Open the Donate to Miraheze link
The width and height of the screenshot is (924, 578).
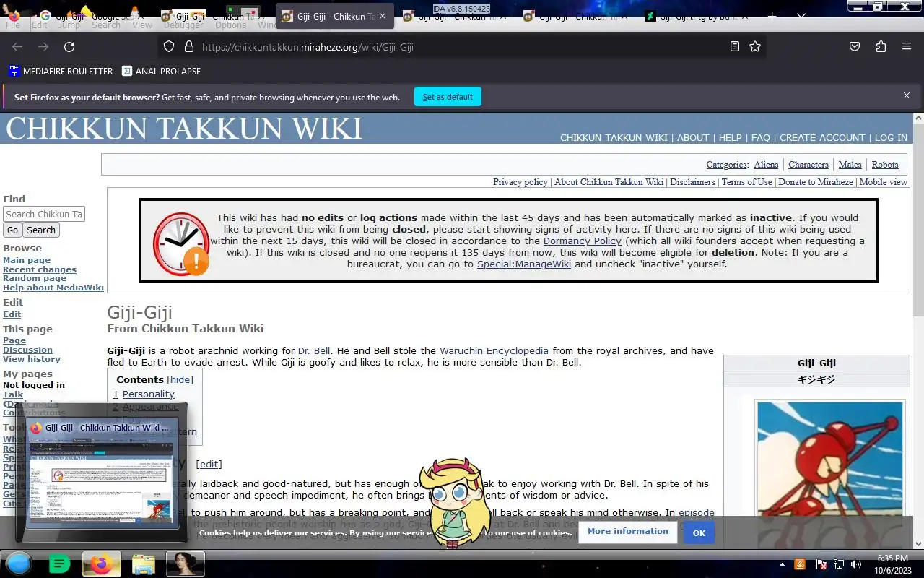point(816,182)
